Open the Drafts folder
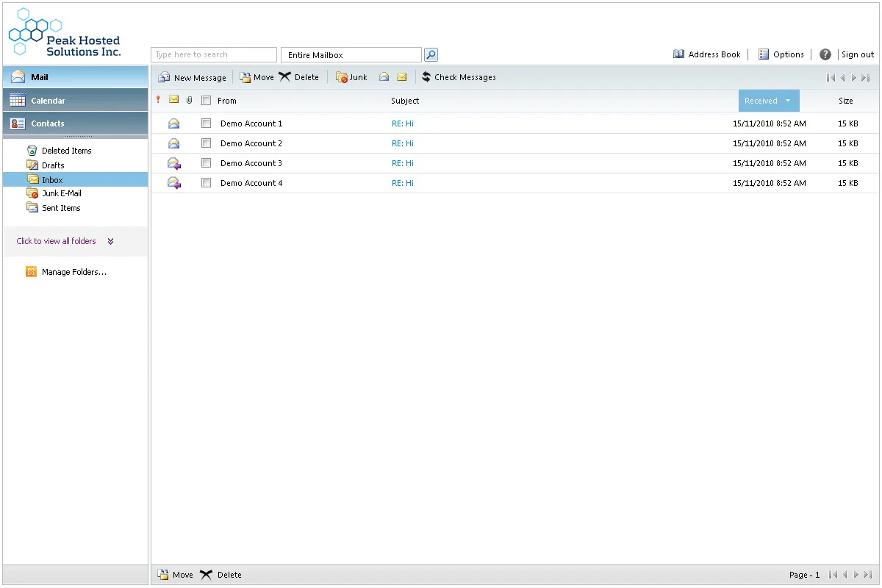This screenshot has width=882, height=588. click(46, 165)
